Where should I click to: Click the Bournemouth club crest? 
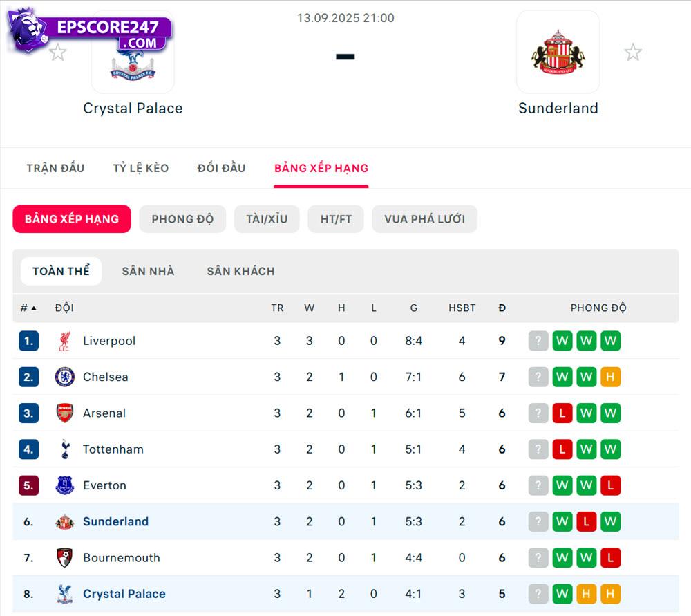coord(64,557)
